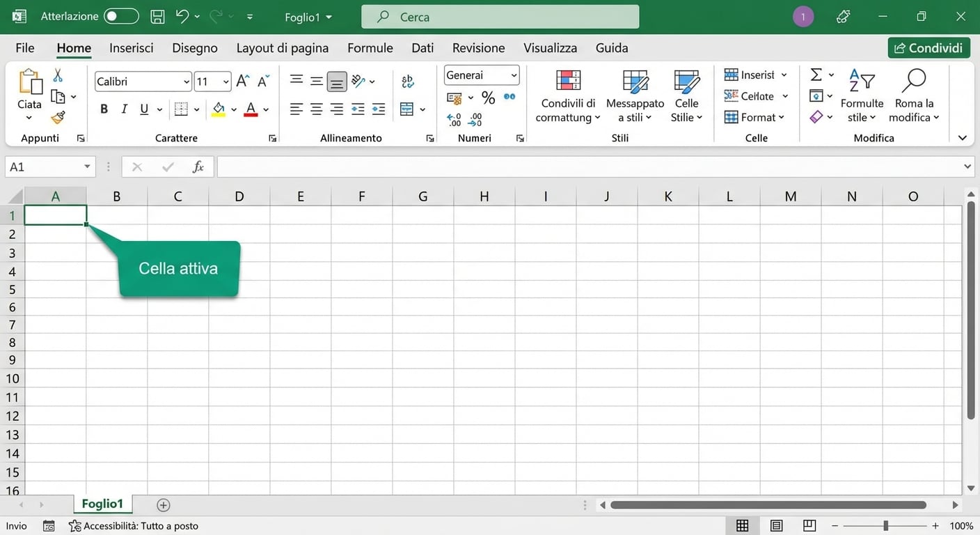Click the AutoSum sigma icon

pos(816,75)
